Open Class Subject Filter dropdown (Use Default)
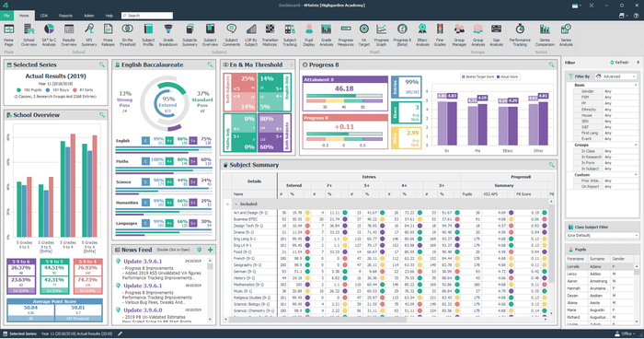Screen dimensions: 644x339 pos(602,235)
